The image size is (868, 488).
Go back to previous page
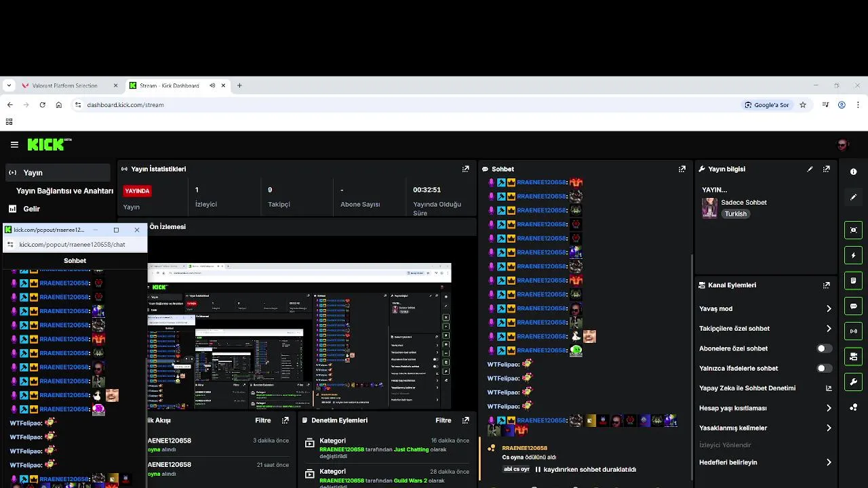9,105
